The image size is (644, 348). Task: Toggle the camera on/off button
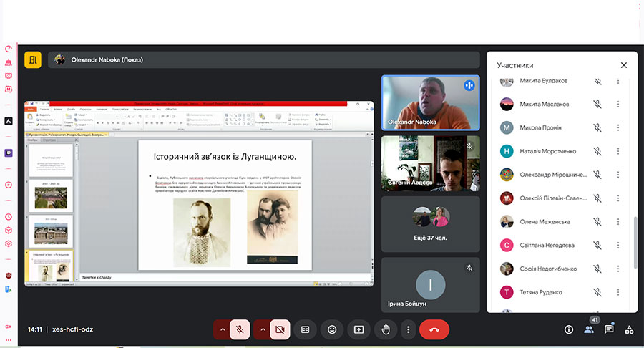pos(280,329)
